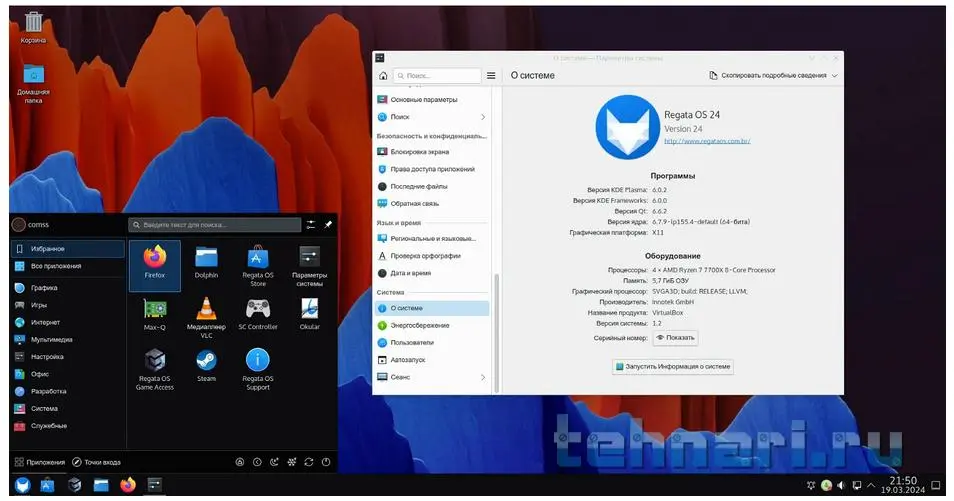The image size is (954, 501).
Task: Launch Max-Q from favorites grid
Action: click(x=155, y=315)
